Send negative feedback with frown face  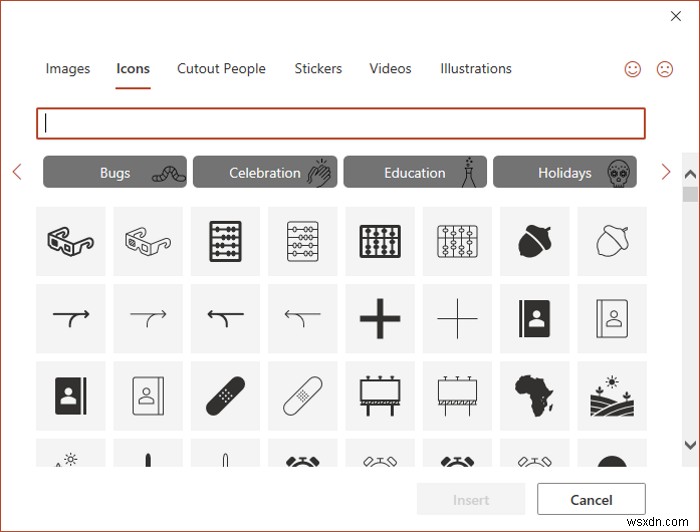[665, 69]
